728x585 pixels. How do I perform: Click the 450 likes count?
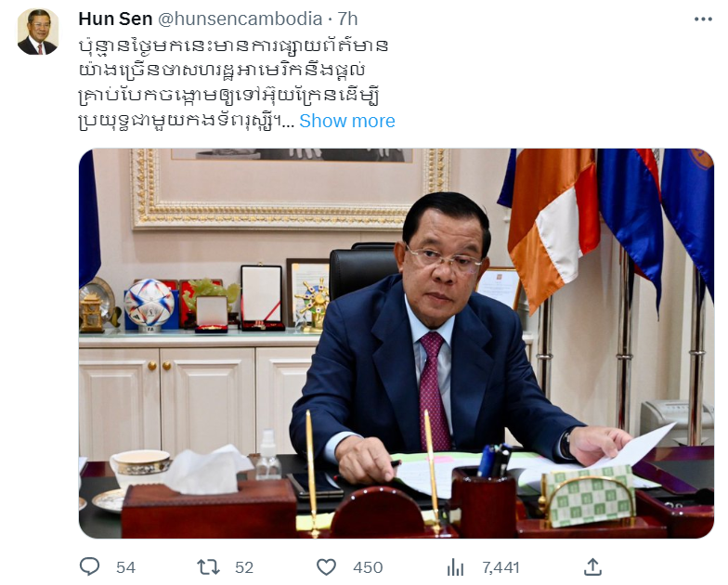pos(368,567)
